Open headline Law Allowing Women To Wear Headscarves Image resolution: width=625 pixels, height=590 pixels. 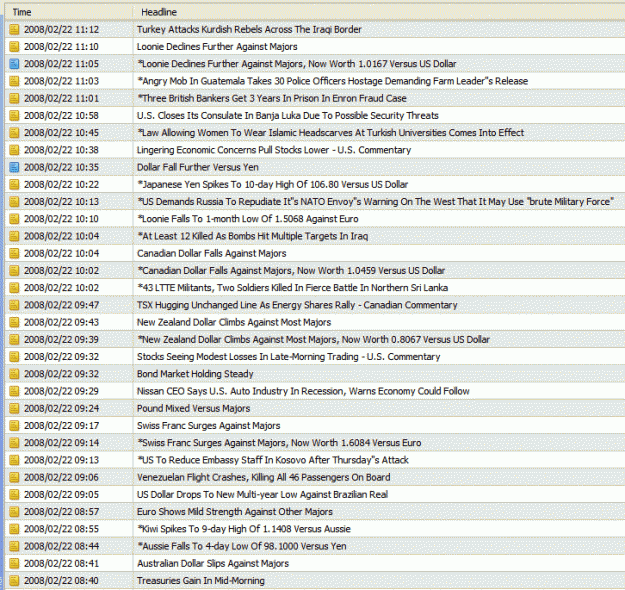pyautogui.click(x=330, y=133)
